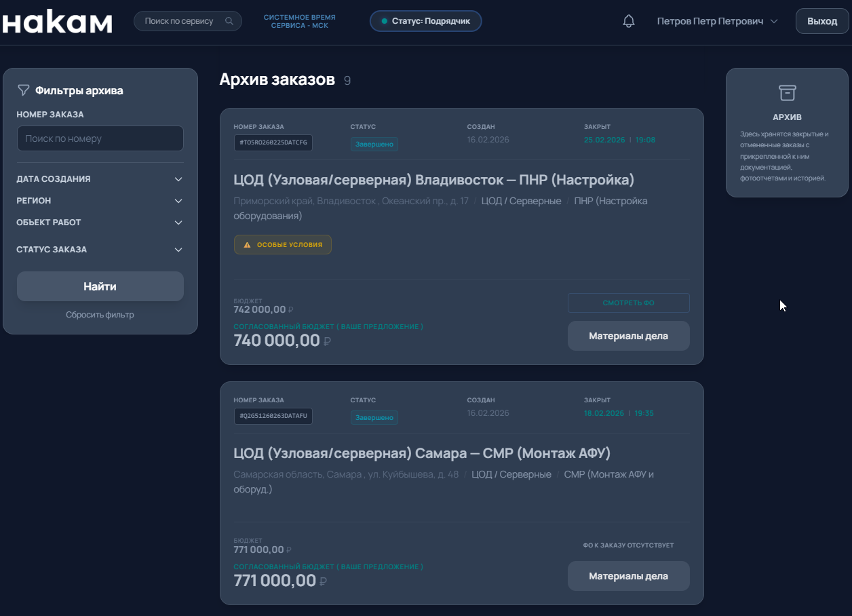The image size is (852, 616).
Task: Click the warning icon in Особые условия badge
Action: pos(248,245)
